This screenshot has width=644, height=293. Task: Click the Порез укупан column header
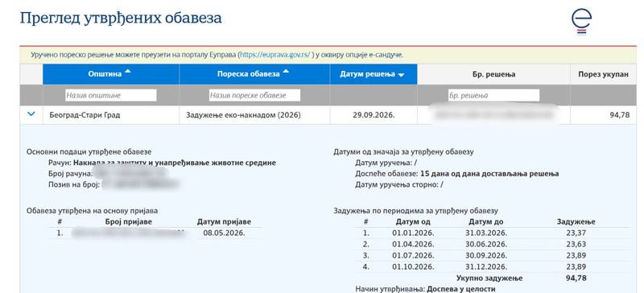pyautogui.click(x=603, y=74)
